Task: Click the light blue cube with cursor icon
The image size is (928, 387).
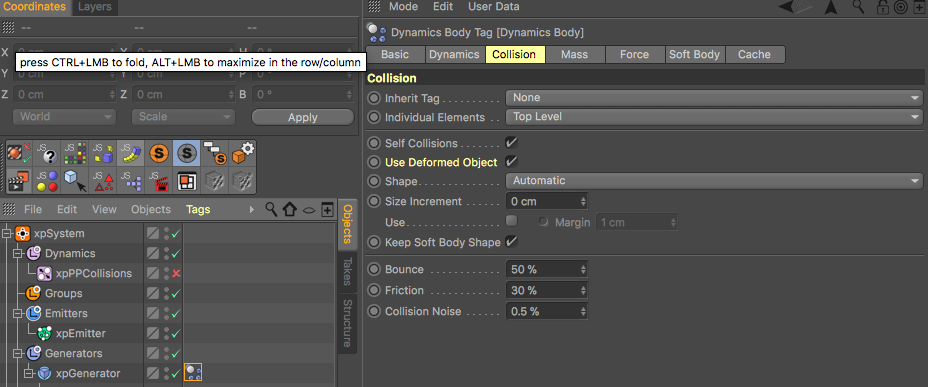Action: coord(75,180)
